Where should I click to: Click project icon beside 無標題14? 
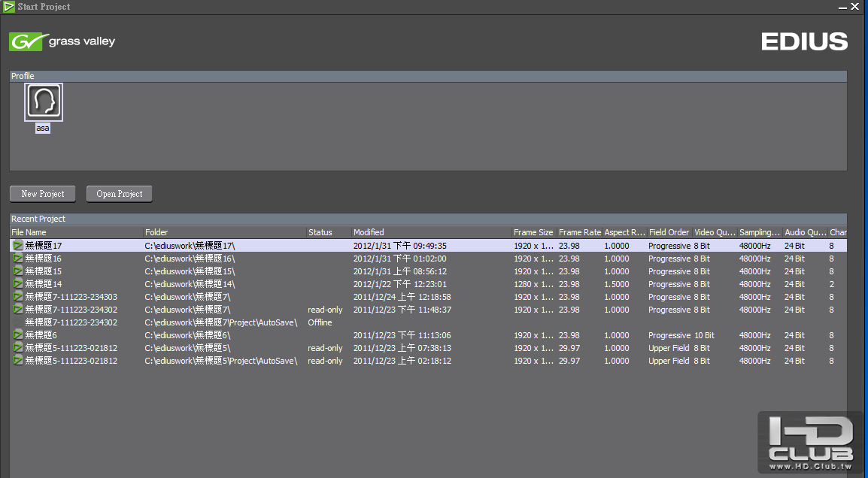coord(18,284)
